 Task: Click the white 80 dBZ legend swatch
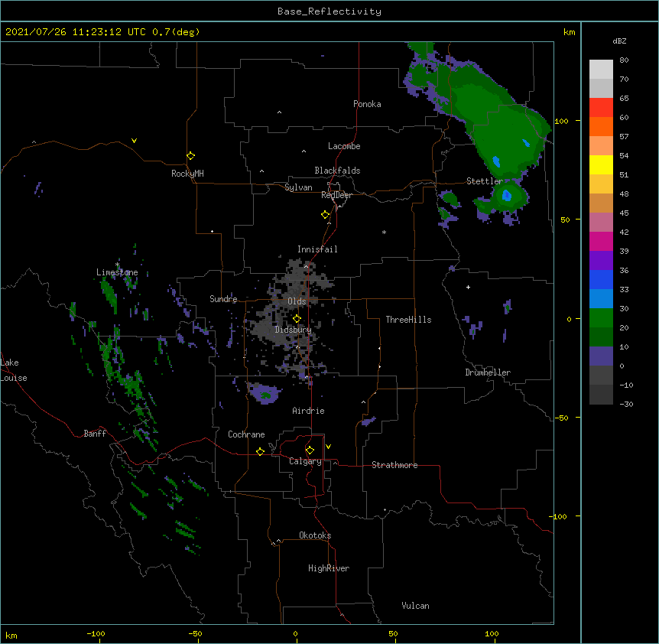click(x=601, y=69)
